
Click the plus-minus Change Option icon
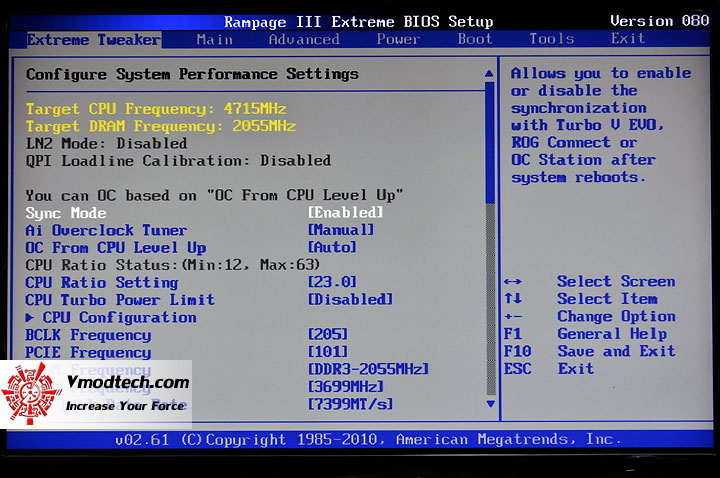[x=512, y=316]
